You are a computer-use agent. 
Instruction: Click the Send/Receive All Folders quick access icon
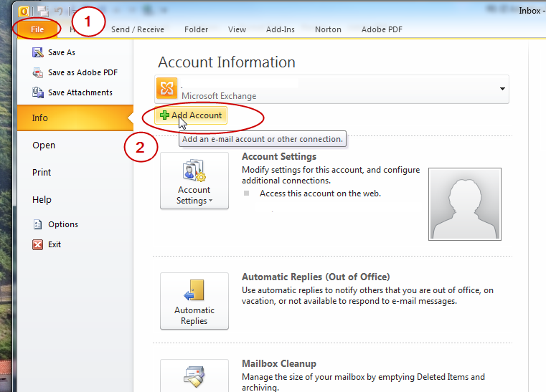click(43, 11)
